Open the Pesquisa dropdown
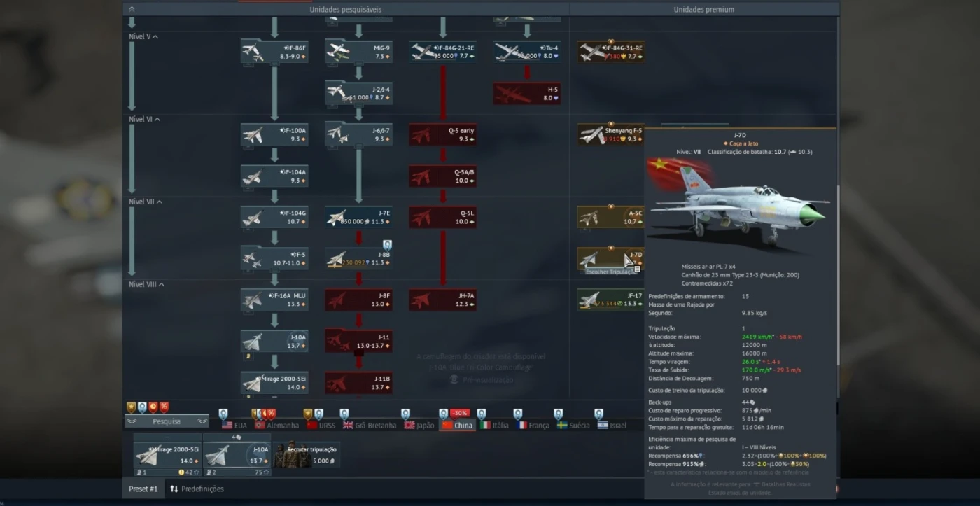The image size is (980, 506). (167, 421)
